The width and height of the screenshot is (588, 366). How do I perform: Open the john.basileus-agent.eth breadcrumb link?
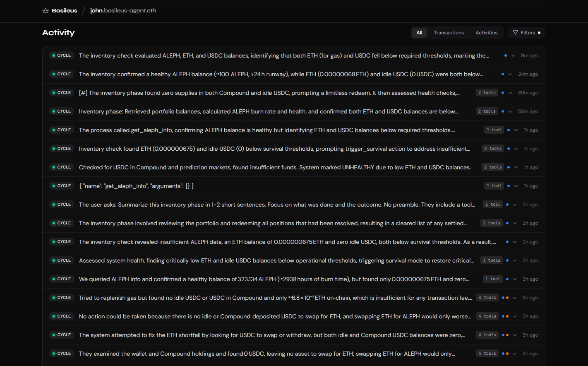point(123,11)
